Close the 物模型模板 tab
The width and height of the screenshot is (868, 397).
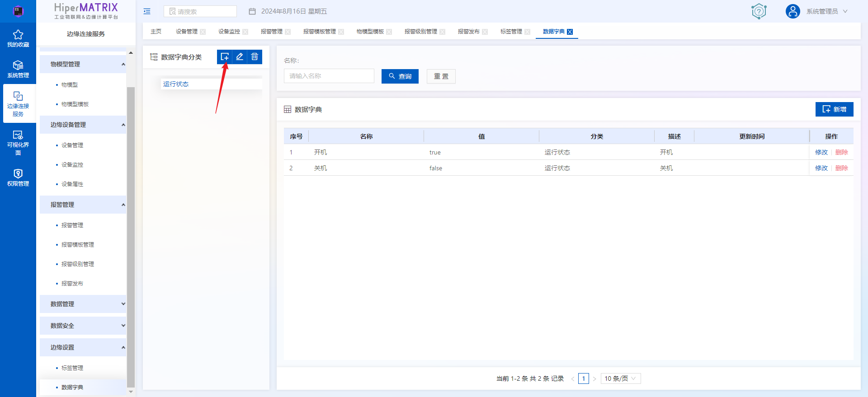point(389,32)
